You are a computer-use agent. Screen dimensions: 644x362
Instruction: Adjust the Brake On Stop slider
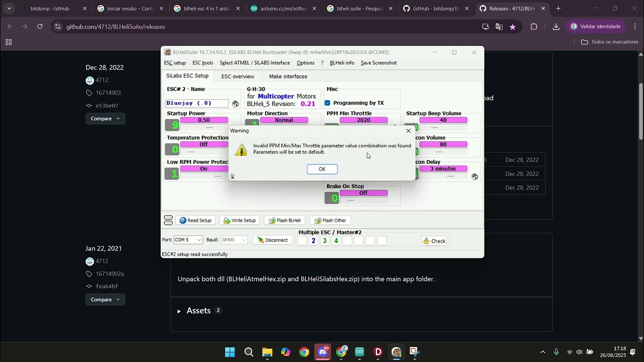[x=363, y=200]
